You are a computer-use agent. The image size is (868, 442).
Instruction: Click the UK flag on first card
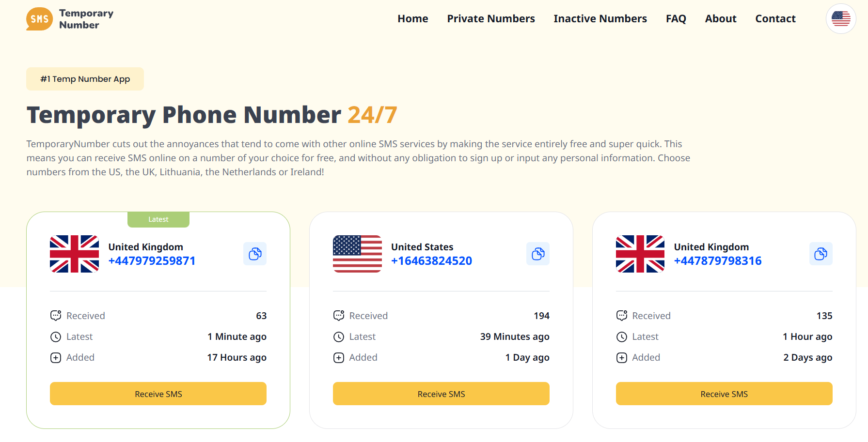[x=74, y=254]
